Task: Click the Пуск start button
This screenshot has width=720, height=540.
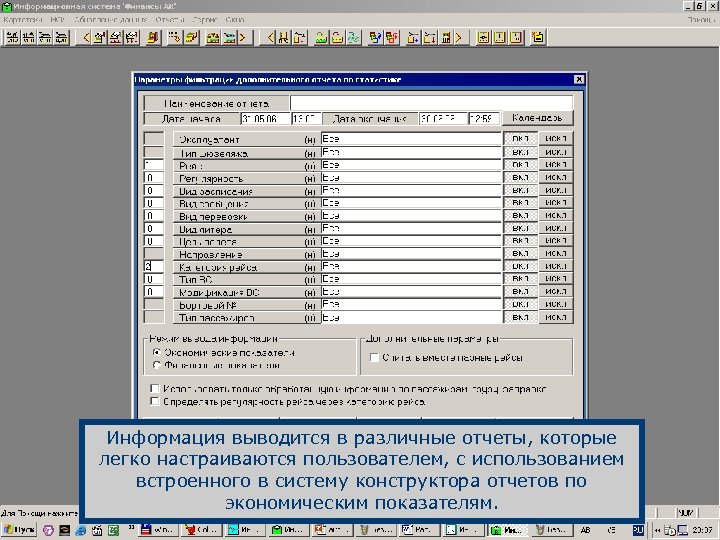Action: 19,530
